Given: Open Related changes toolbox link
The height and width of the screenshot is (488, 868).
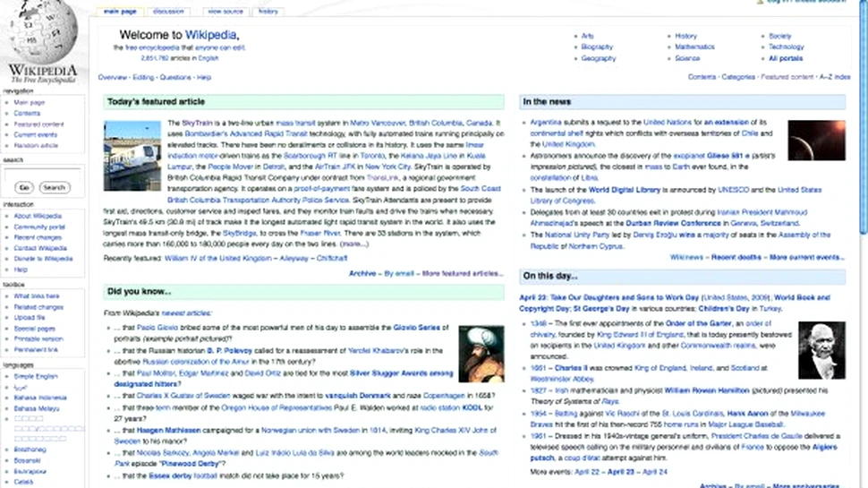Looking at the screenshot, I should 38,307.
